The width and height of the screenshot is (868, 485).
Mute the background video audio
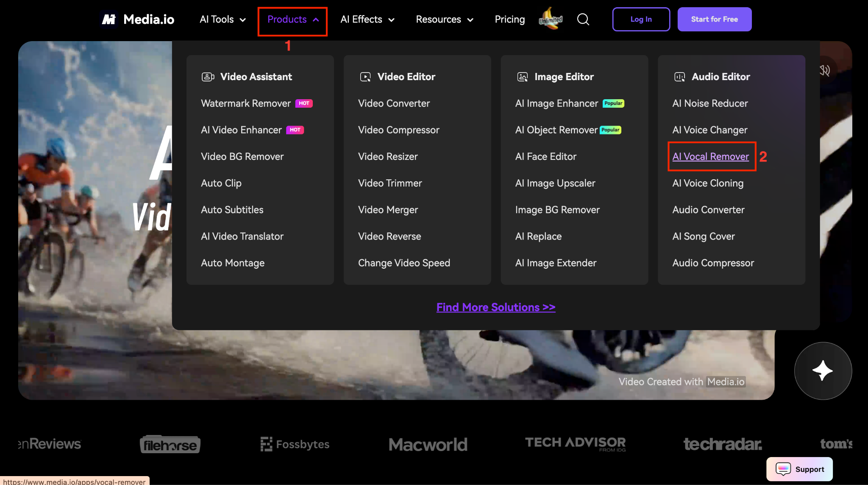coord(823,71)
